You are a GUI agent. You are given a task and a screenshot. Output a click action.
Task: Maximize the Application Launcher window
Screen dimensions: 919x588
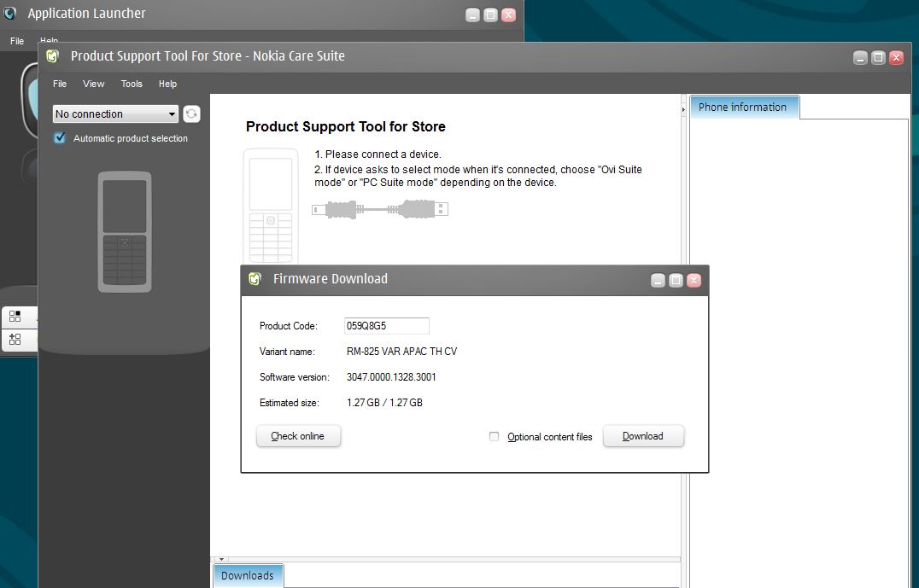(x=490, y=15)
